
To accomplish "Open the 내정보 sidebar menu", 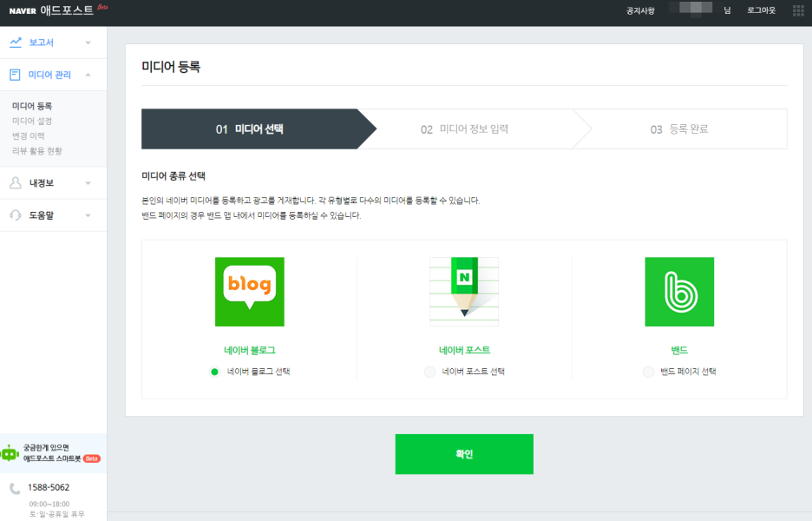I will (53, 183).
